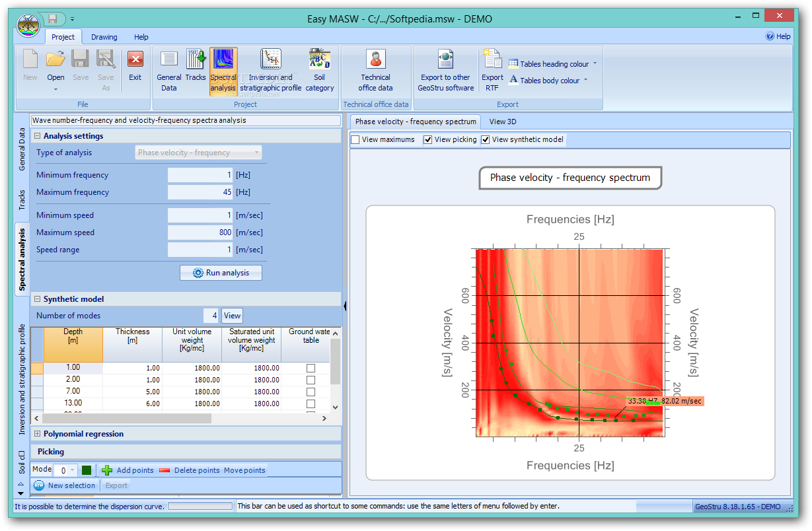This screenshot has height=531, width=812.
Task: Click the Number of modes field
Action: coord(211,316)
